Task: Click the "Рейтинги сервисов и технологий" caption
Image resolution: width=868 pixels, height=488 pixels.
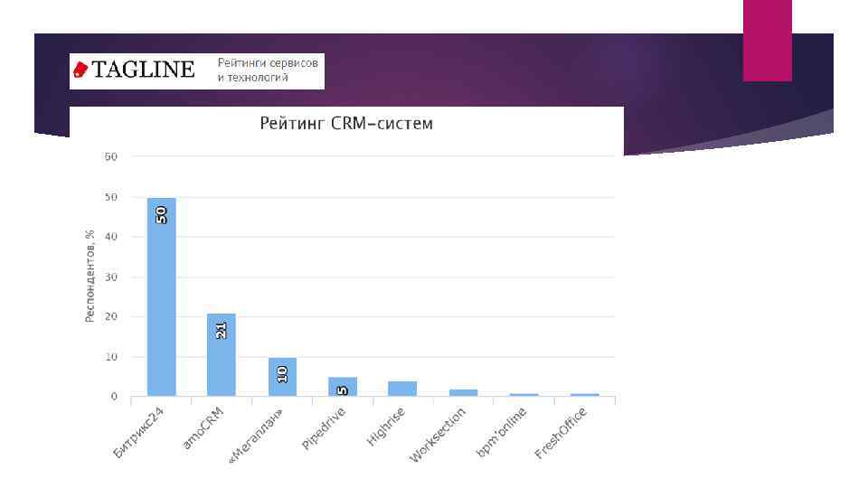Action: [x=267, y=70]
